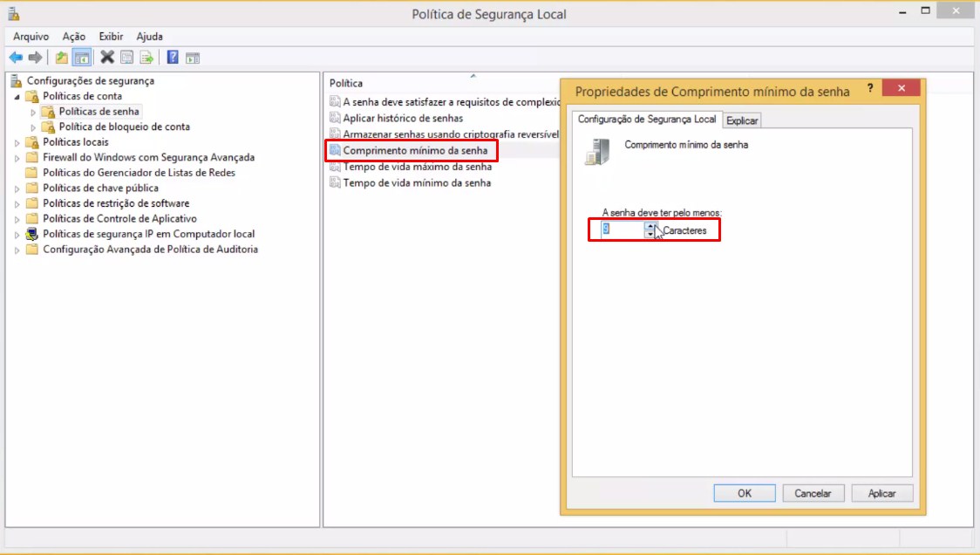Screen dimensions: 980x555
Task: Expand the Políticas locais tree node
Action: [x=17, y=142]
